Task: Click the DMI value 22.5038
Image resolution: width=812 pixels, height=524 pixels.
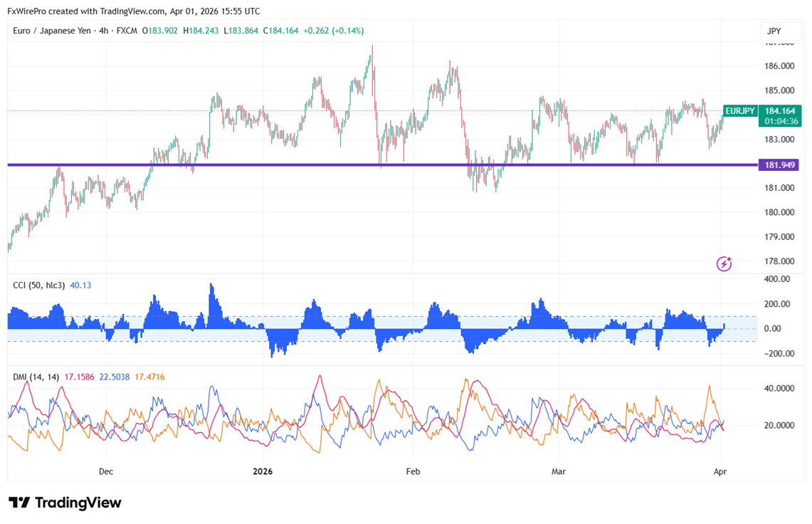Action: coord(115,377)
